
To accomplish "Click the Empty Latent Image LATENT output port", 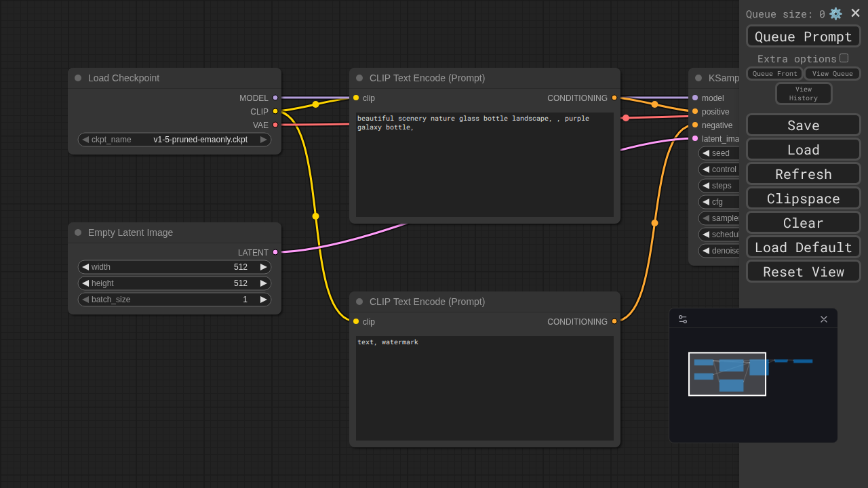I will (275, 252).
